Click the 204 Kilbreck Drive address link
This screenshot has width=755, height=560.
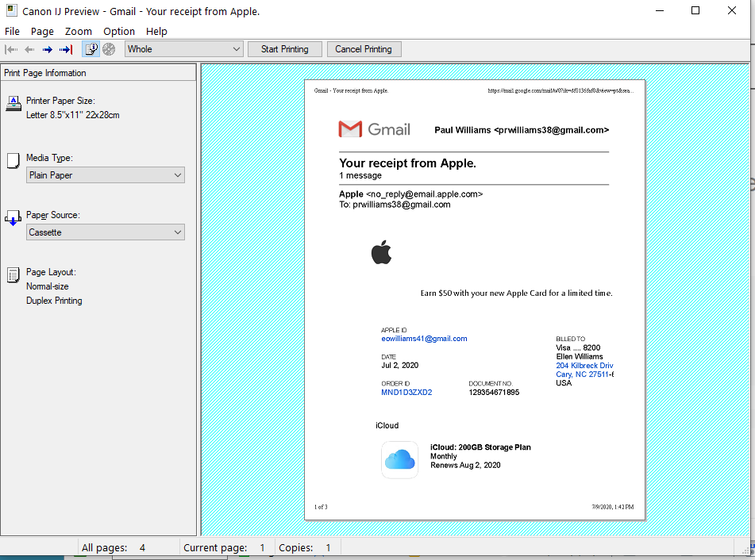pyautogui.click(x=584, y=366)
